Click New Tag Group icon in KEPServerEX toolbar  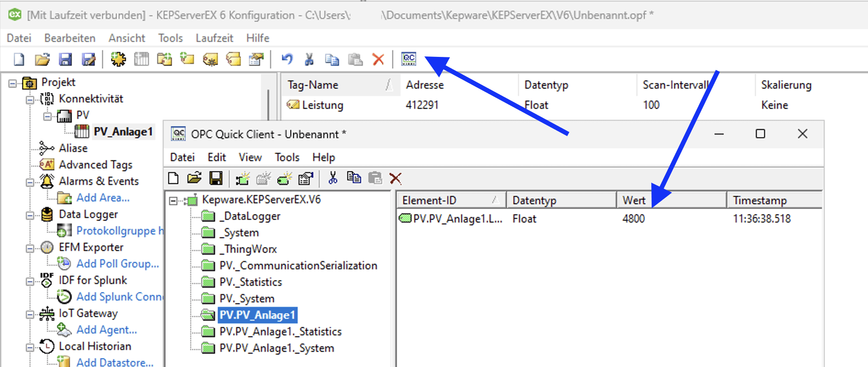(x=164, y=59)
